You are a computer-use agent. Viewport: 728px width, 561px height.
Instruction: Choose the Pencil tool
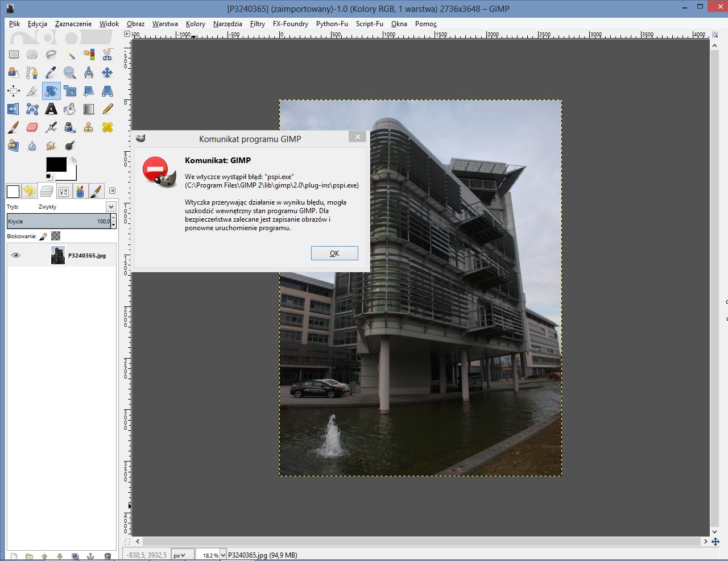[x=107, y=109]
